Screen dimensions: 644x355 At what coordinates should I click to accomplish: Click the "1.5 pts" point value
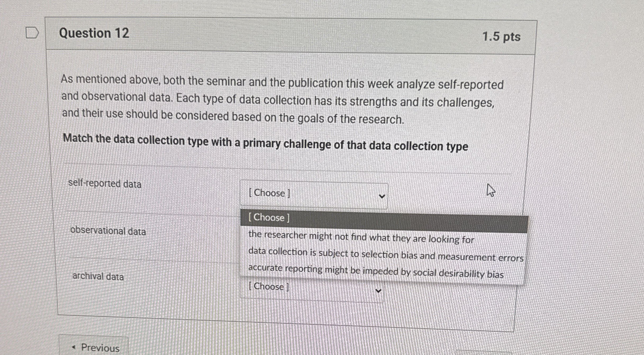[501, 37]
